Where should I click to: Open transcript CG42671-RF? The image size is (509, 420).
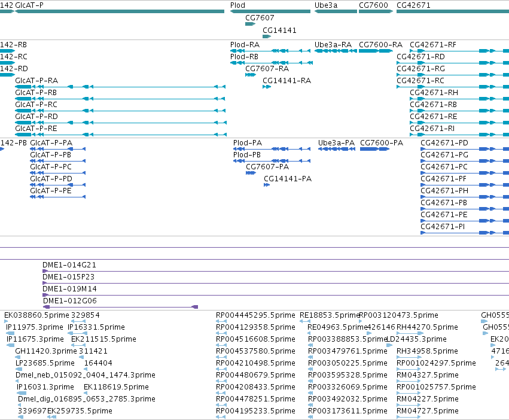tap(433, 44)
